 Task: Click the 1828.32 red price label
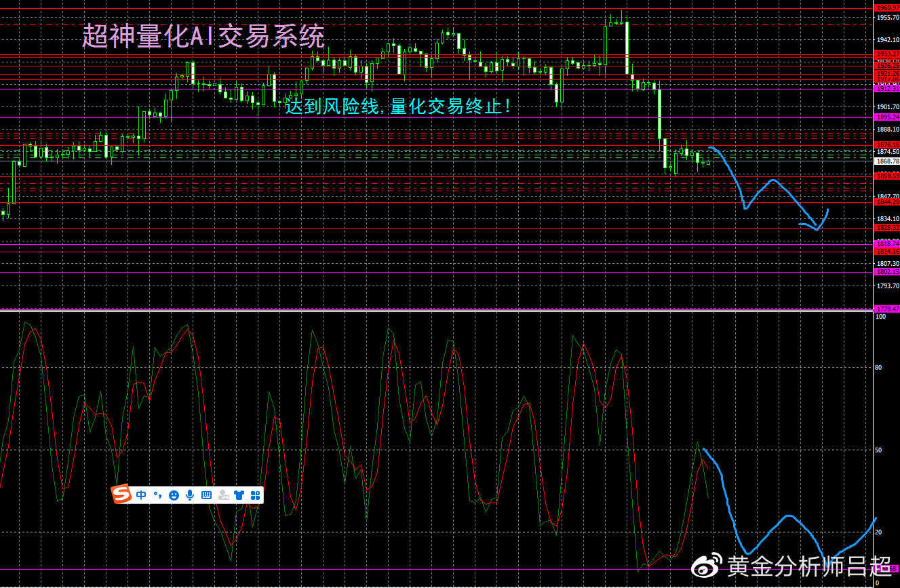tap(887, 228)
